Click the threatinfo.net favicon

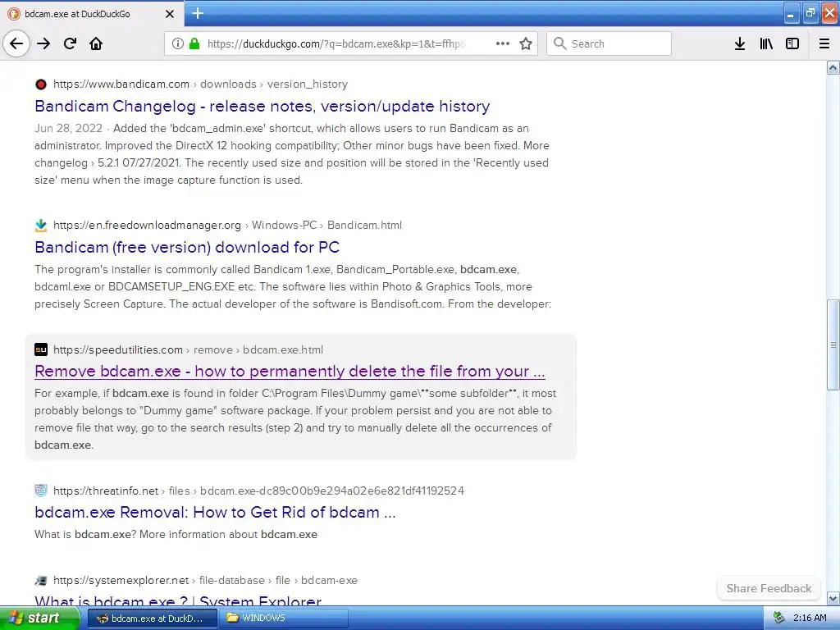click(x=41, y=491)
